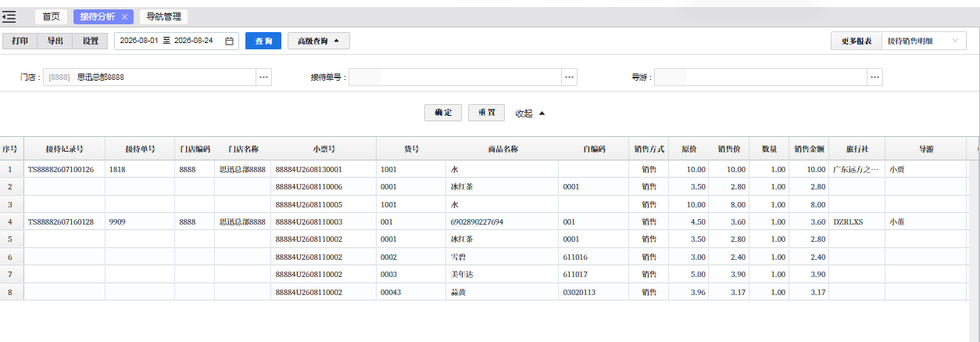Sort by 接待记录号 column header
980x342 pixels.
click(x=64, y=149)
